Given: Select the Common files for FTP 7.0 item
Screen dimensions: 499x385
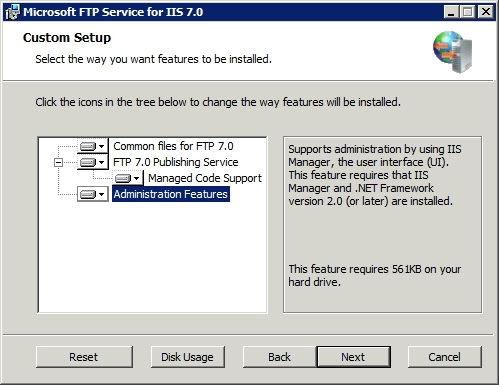Looking at the screenshot, I should (x=173, y=146).
